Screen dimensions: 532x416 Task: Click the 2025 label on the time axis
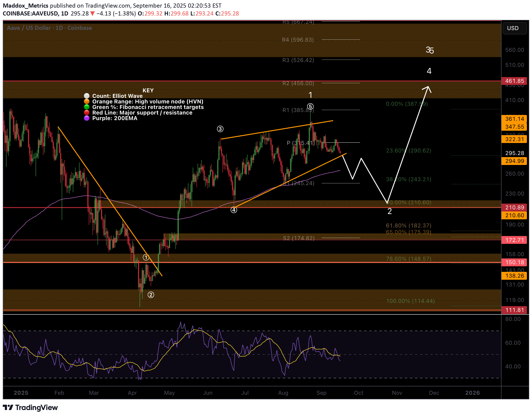coord(21,393)
